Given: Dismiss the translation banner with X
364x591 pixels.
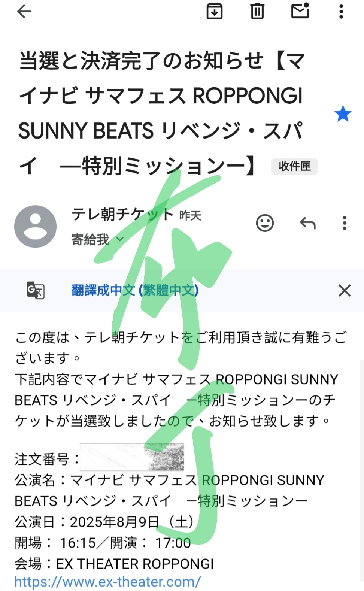Looking at the screenshot, I should pos(345,290).
